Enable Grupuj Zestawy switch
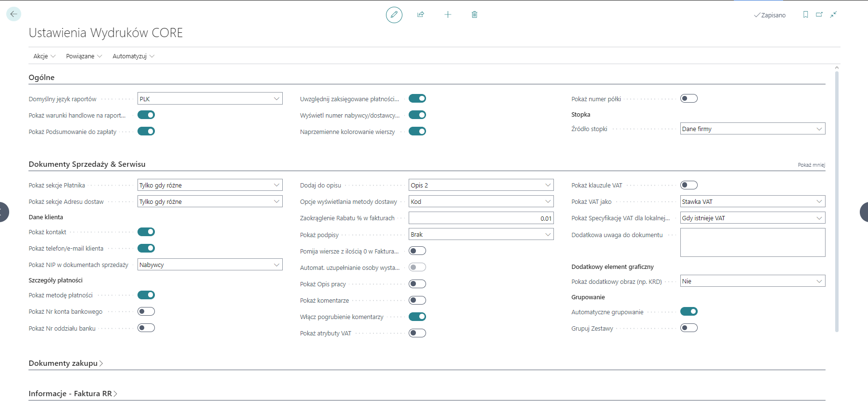868x414 pixels. tap(689, 328)
